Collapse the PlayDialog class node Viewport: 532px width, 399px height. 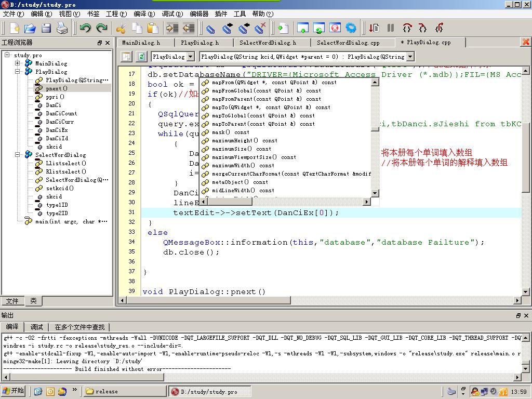coord(18,72)
